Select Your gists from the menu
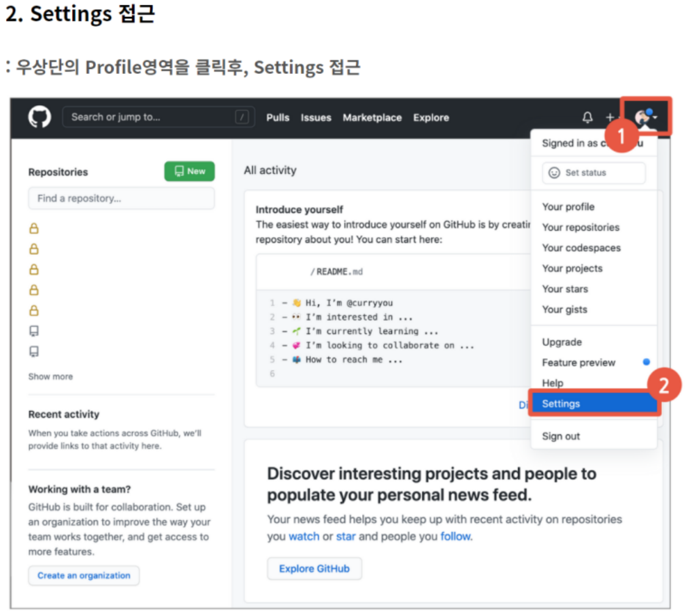The height and width of the screenshot is (616, 689). click(x=564, y=310)
